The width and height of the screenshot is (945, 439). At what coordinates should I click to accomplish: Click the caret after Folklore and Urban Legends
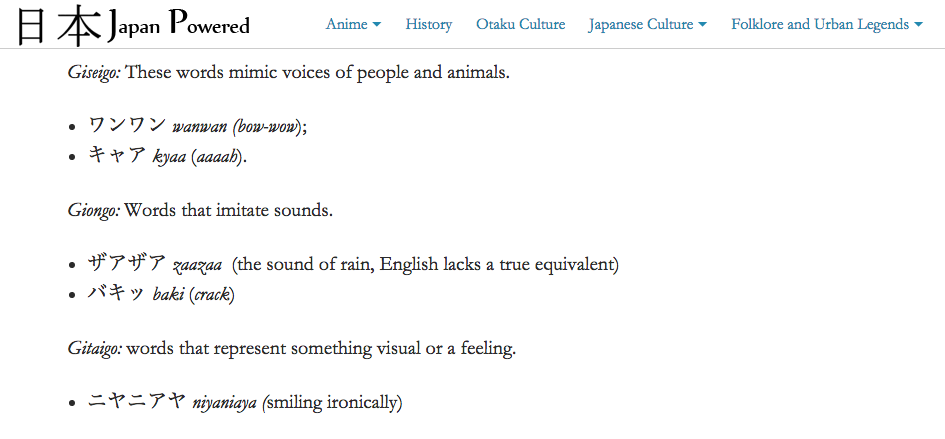click(x=918, y=25)
